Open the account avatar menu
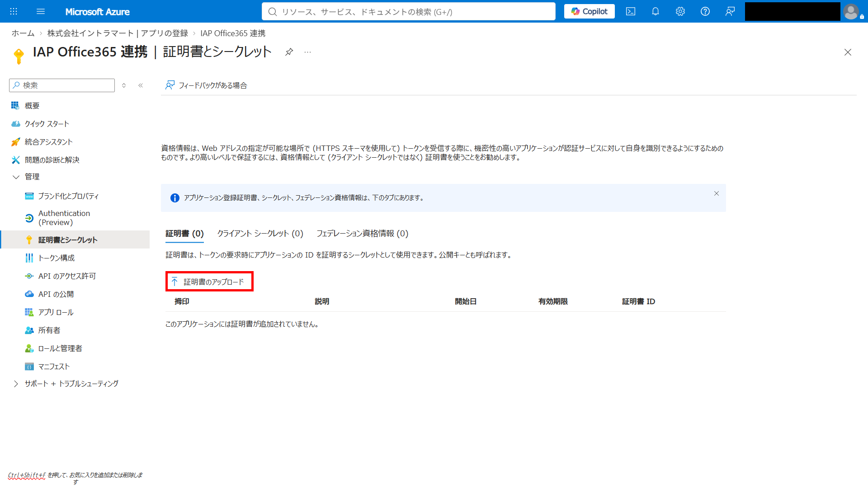 tap(851, 11)
